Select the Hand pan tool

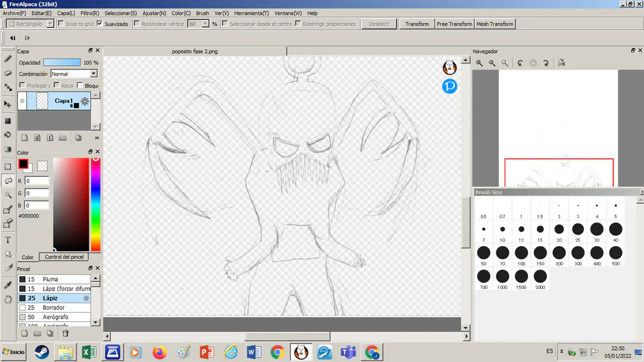[8, 299]
